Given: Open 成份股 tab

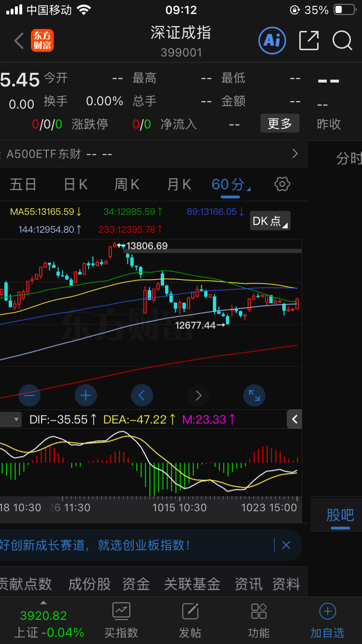Looking at the screenshot, I should [89, 584].
